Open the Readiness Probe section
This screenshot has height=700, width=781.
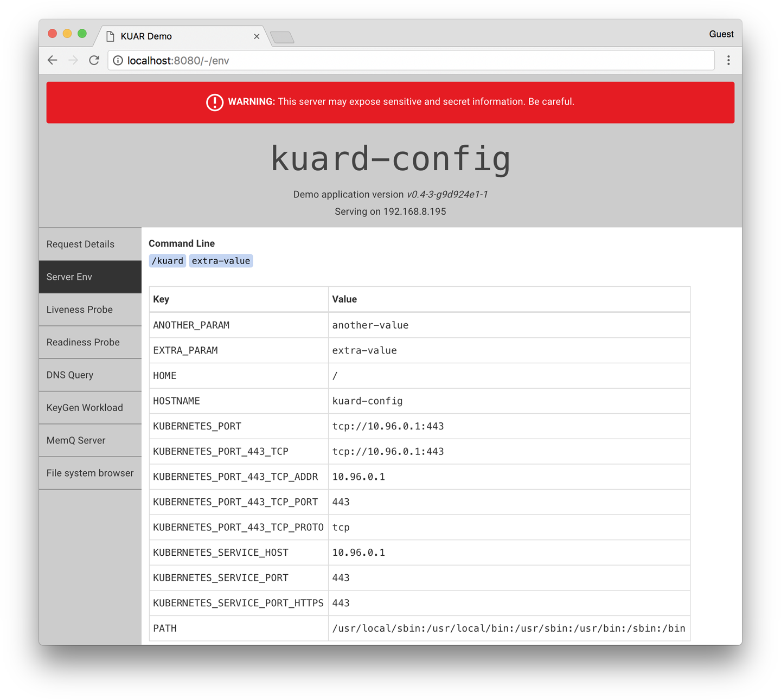pyautogui.click(x=83, y=342)
